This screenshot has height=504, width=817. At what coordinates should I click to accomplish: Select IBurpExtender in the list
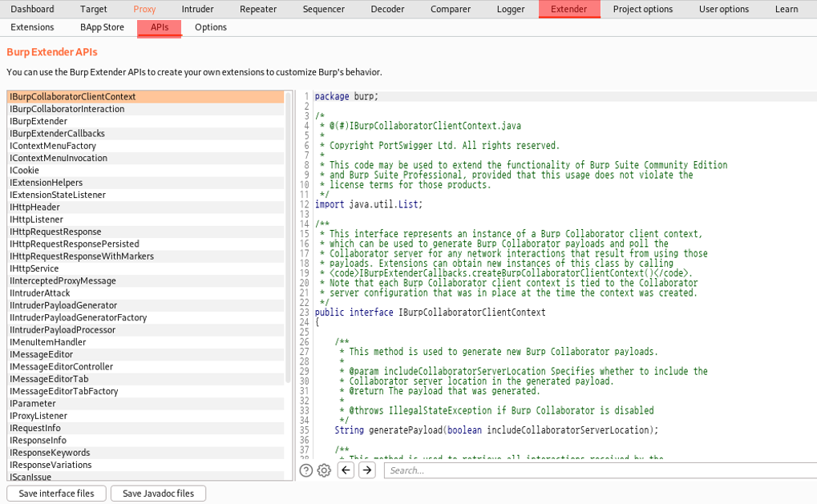click(145, 121)
